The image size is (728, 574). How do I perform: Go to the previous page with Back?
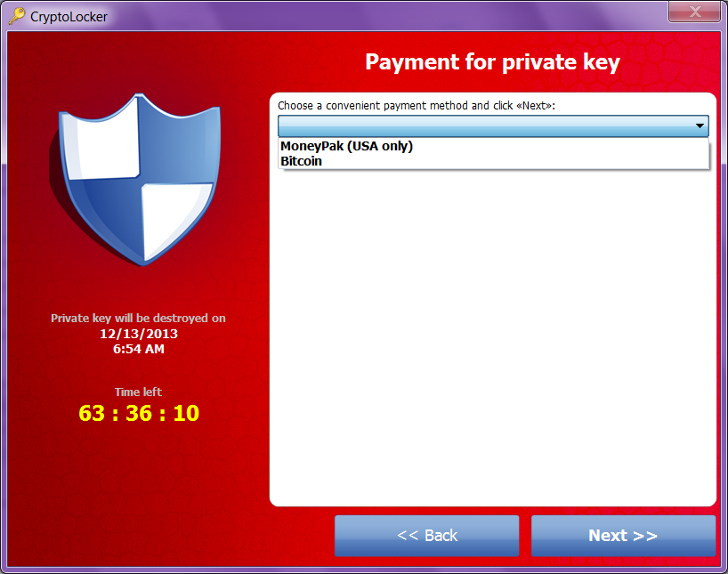pyautogui.click(x=426, y=536)
